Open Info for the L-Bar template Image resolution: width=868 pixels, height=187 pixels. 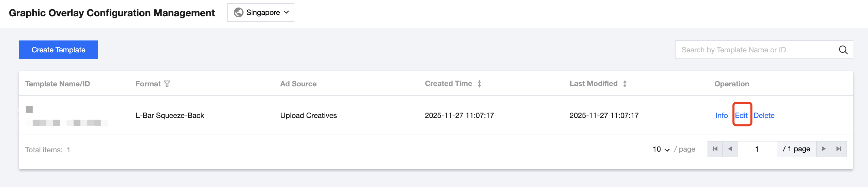coord(721,116)
